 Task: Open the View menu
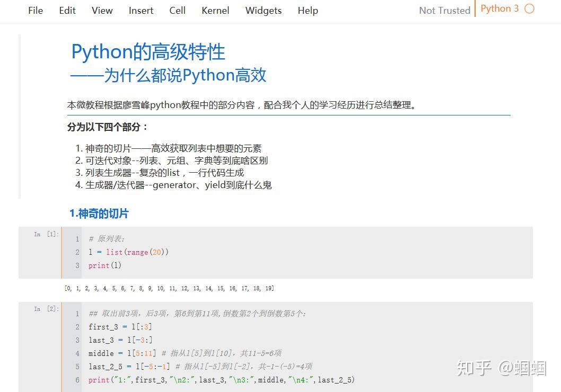[102, 11]
